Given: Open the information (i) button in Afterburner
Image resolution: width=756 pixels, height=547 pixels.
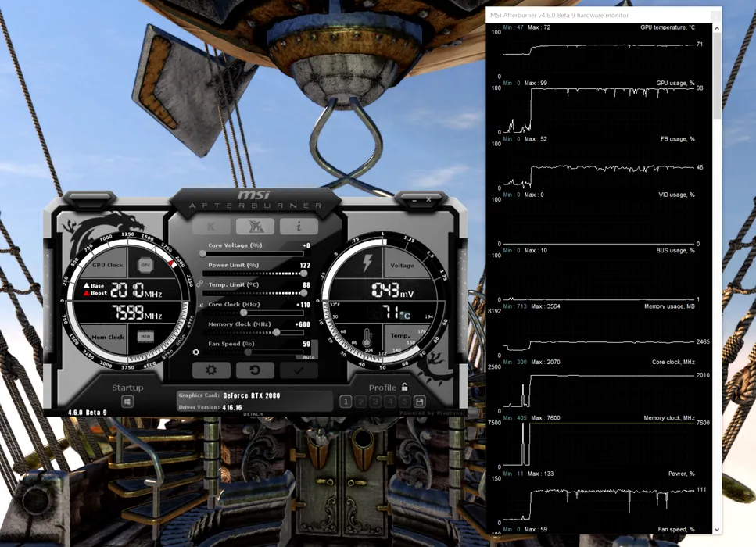Looking at the screenshot, I should point(299,226).
